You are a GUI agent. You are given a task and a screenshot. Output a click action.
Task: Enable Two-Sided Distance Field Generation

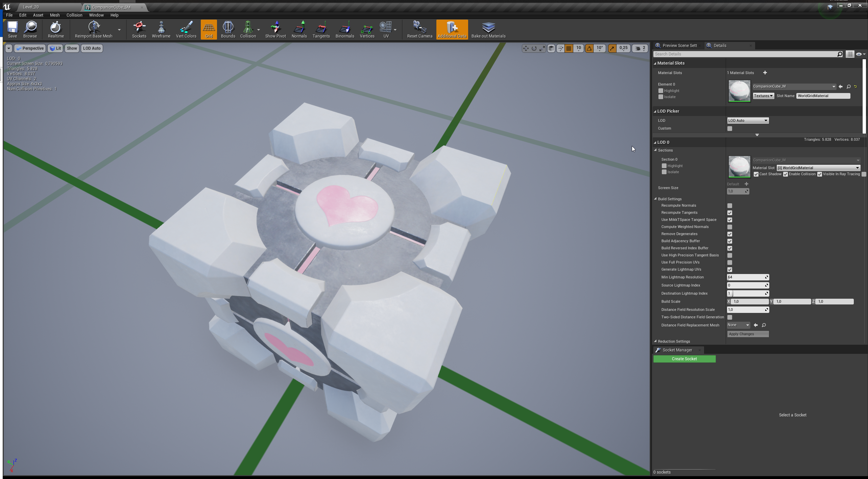(730, 317)
